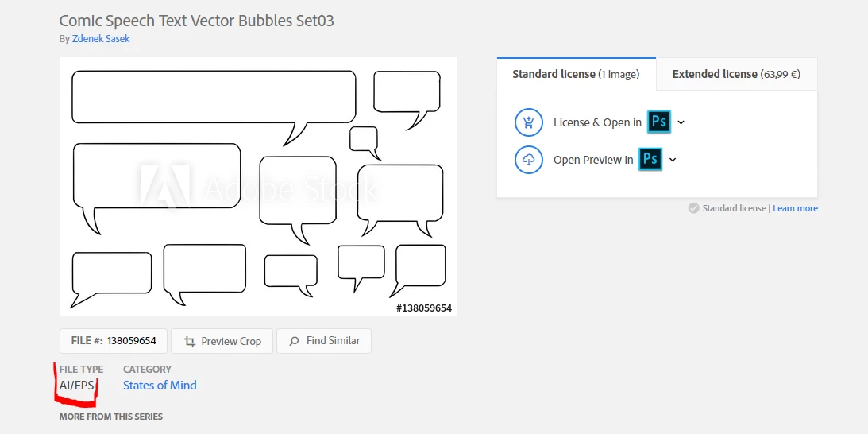Open author Zdenek Sasek's profile link
The width and height of the screenshot is (868, 434).
[101, 38]
